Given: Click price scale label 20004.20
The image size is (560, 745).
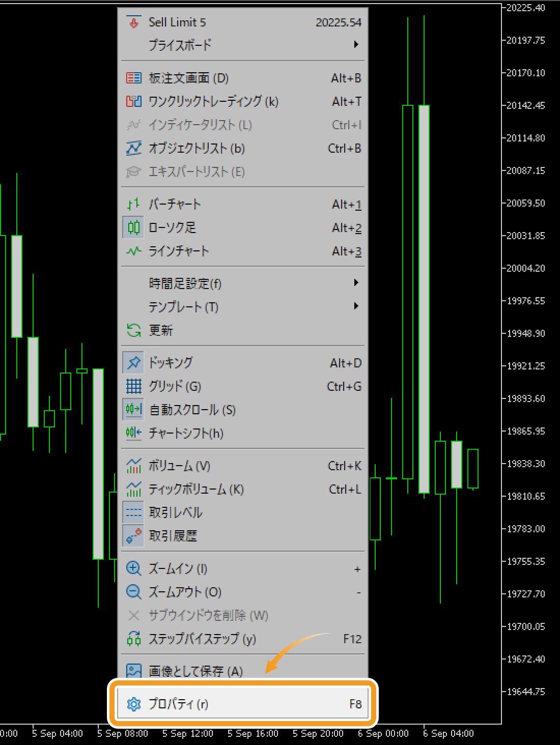Looking at the screenshot, I should point(525,268).
